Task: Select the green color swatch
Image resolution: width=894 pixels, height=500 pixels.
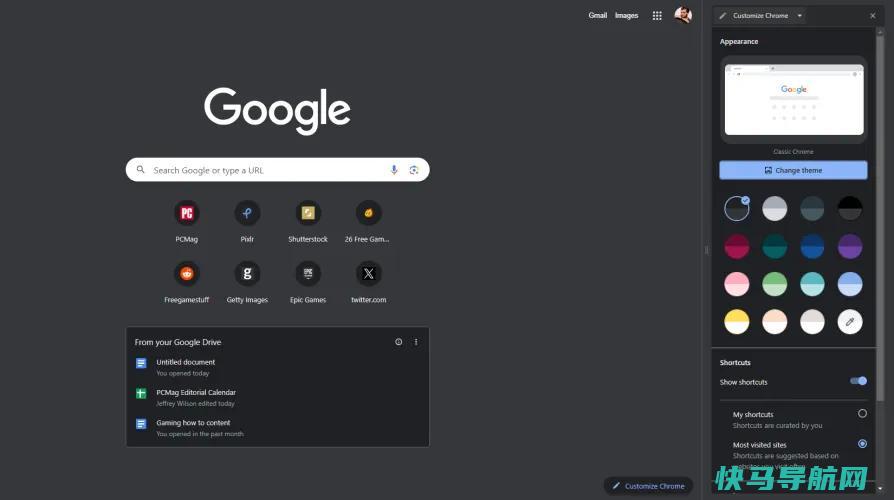Action: point(774,284)
